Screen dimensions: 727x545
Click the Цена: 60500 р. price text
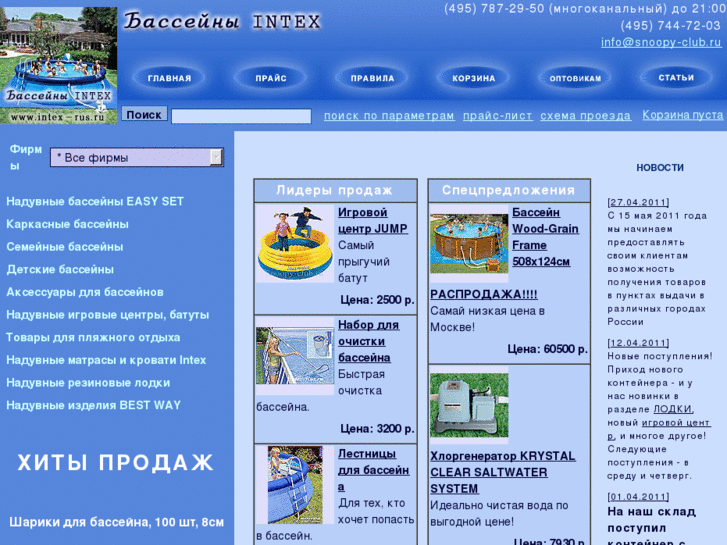click(x=548, y=349)
